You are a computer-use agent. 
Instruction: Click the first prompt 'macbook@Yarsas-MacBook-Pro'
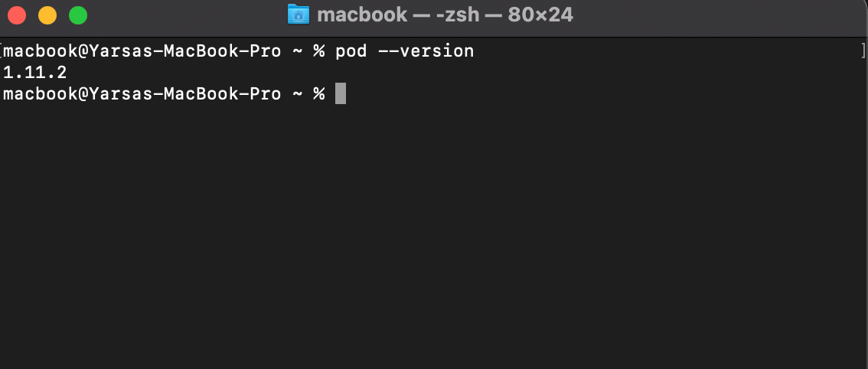click(142, 51)
